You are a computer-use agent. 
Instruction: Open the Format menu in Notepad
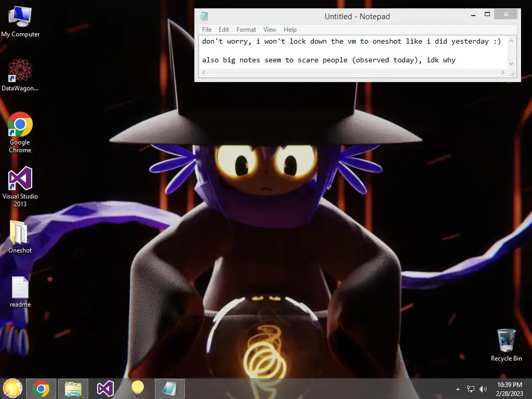[246, 30]
